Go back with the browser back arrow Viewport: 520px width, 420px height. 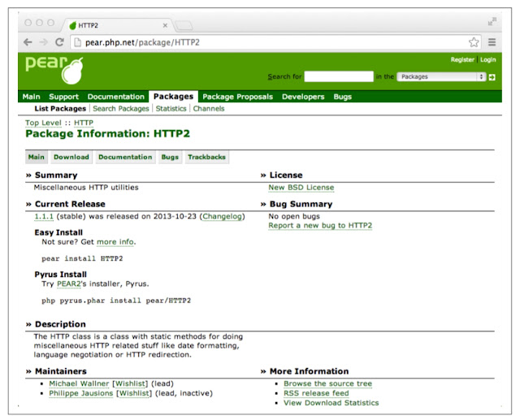28,42
